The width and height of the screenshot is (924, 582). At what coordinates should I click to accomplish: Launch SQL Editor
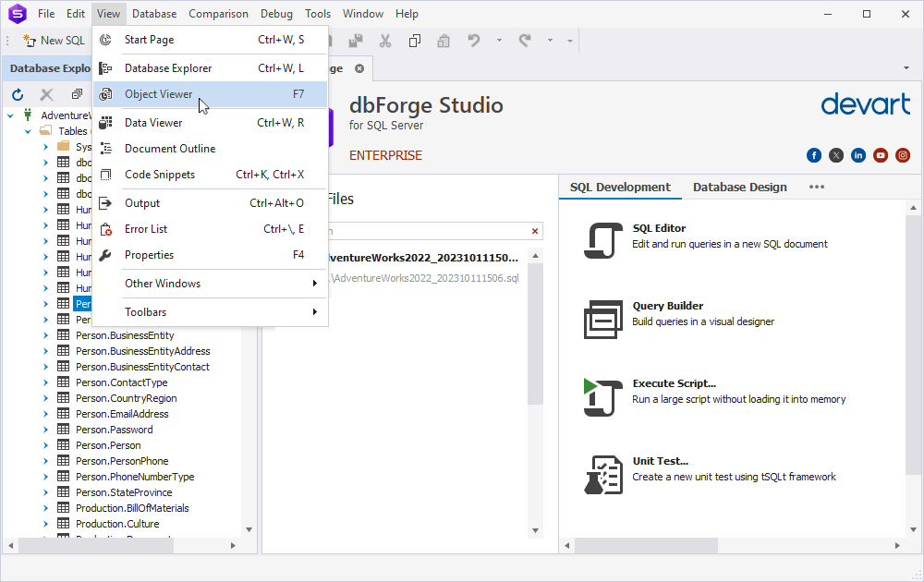coord(705,238)
